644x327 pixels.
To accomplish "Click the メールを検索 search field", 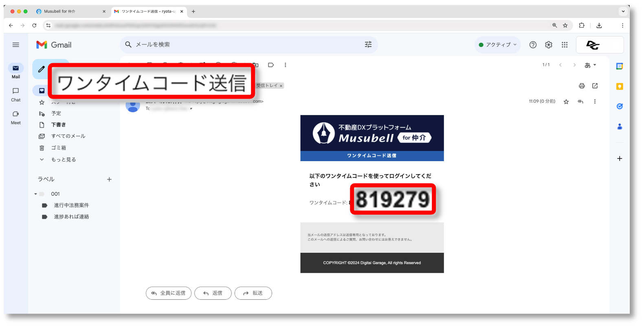I will (x=244, y=44).
